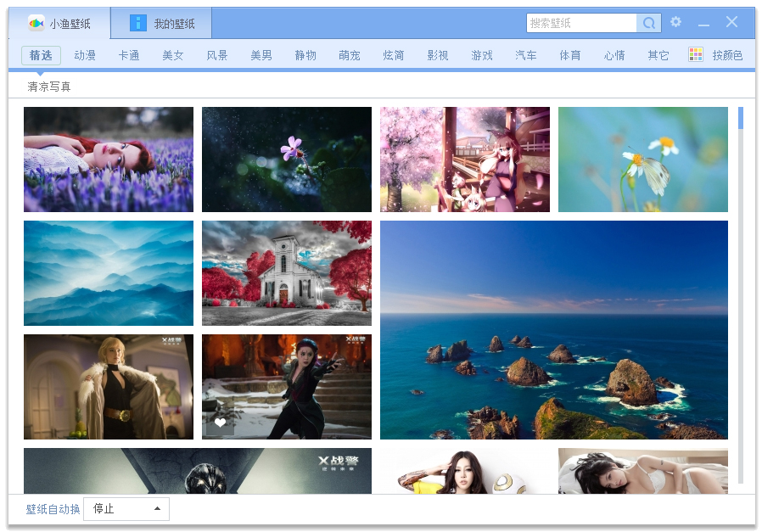
Task: Select the 静物 category
Action: click(305, 55)
